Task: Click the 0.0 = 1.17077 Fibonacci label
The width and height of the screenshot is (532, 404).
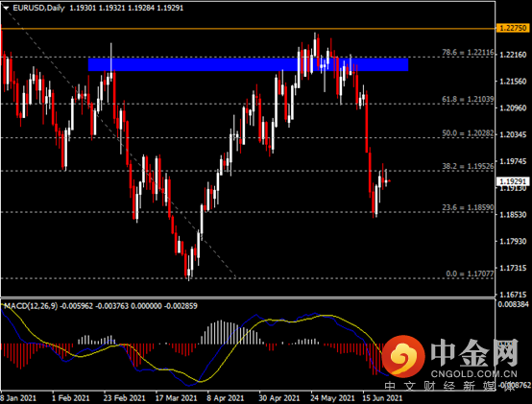Action: pyautogui.click(x=470, y=273)
